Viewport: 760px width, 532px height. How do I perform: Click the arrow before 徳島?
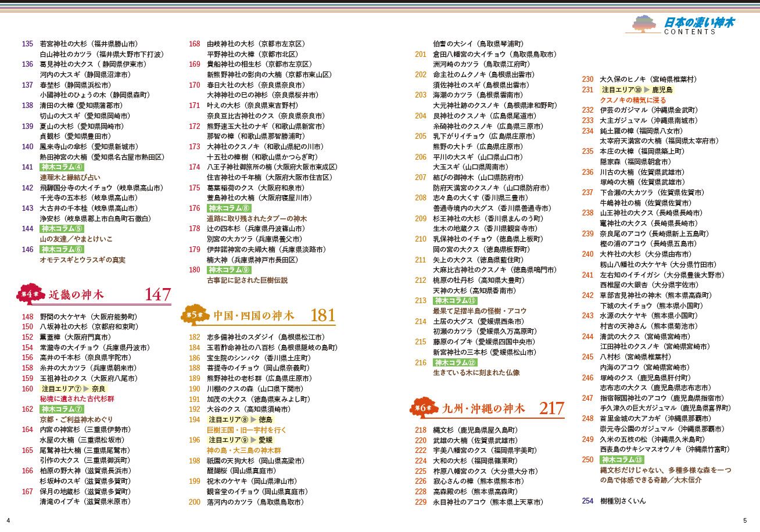tap(253, 419)
